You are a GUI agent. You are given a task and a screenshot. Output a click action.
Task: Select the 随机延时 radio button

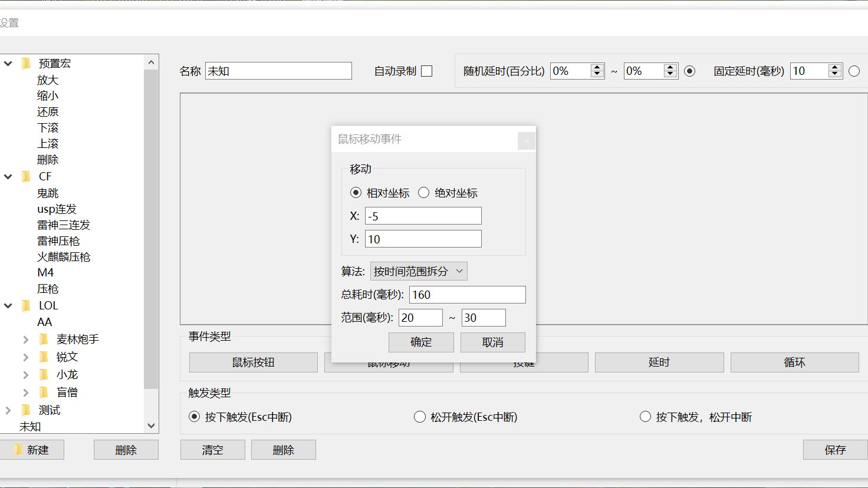[x=689, y=71]
